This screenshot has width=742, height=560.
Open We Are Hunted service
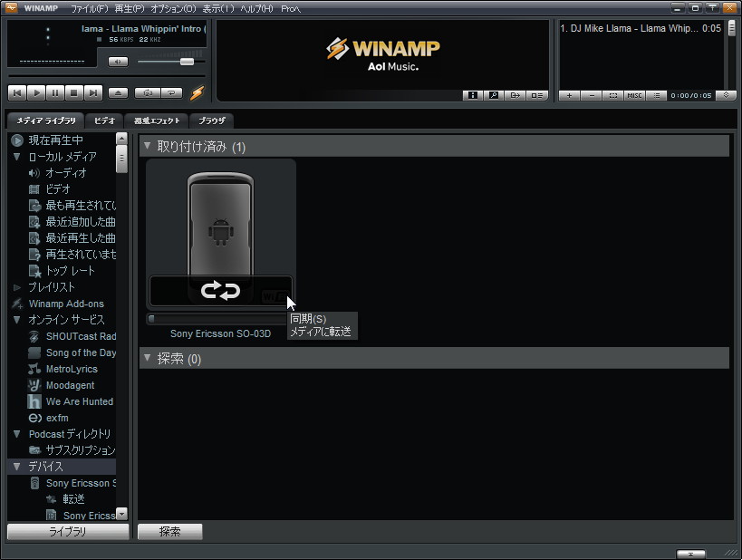[x=80, y=401]
